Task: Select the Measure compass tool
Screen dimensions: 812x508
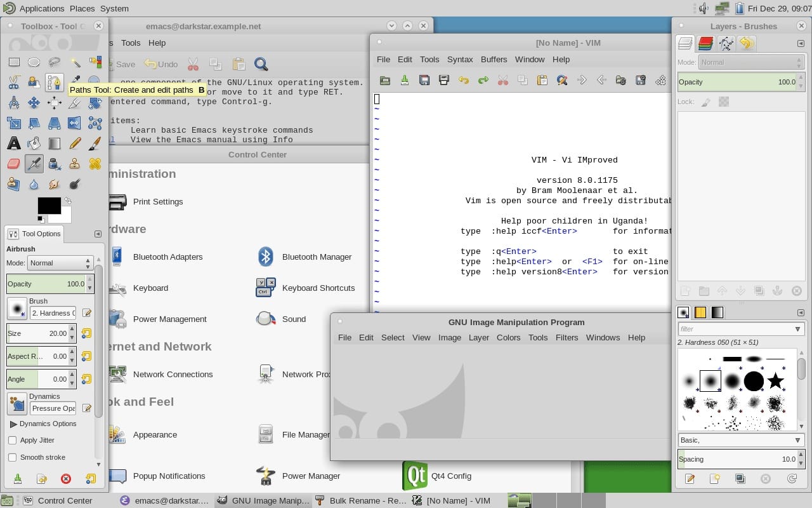Action: (14, 103)
